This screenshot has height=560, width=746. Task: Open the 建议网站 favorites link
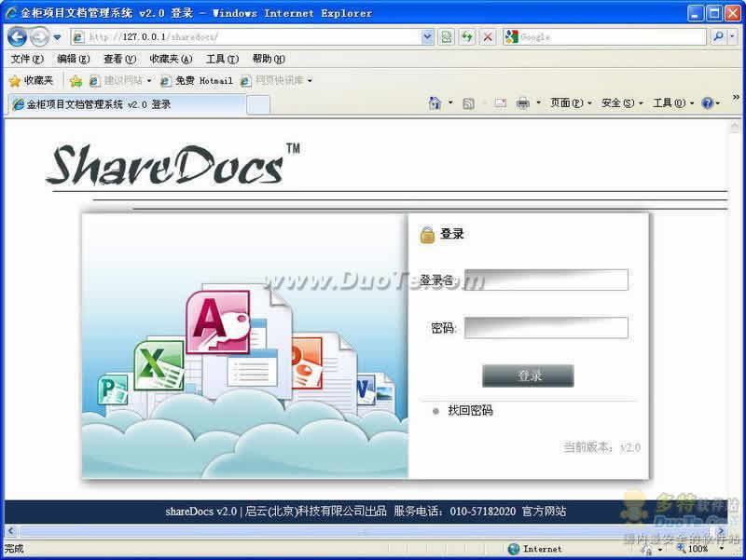click(120, 81)
